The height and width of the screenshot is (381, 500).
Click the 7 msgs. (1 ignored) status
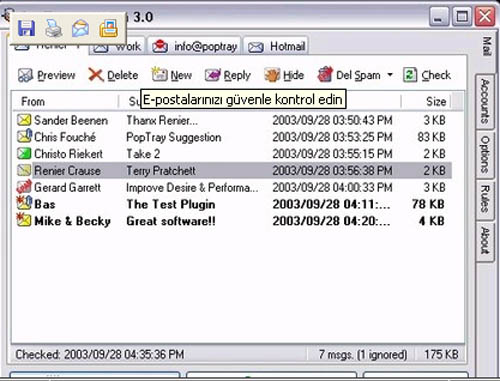[363, 354]
